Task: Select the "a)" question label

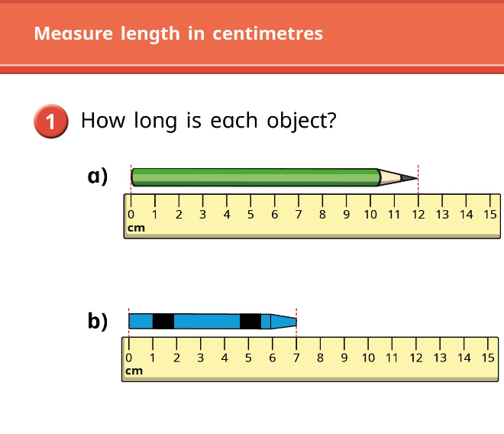Action: (x=98, y=177)
